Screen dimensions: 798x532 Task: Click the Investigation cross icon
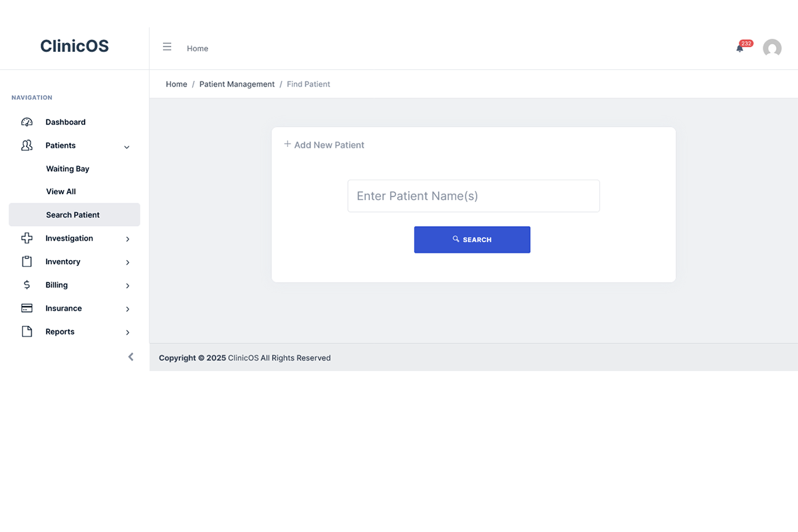pos(27,238)
